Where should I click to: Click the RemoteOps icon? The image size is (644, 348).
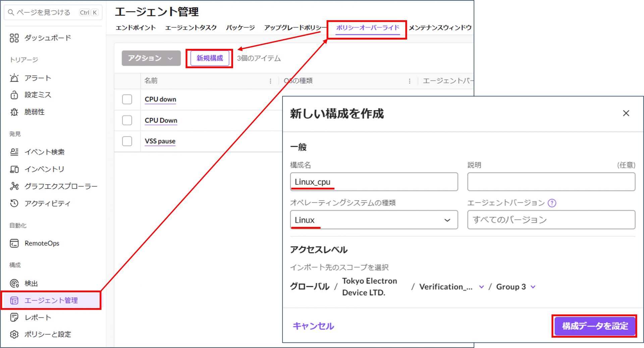pyautogui.click(x=14, y=243)
